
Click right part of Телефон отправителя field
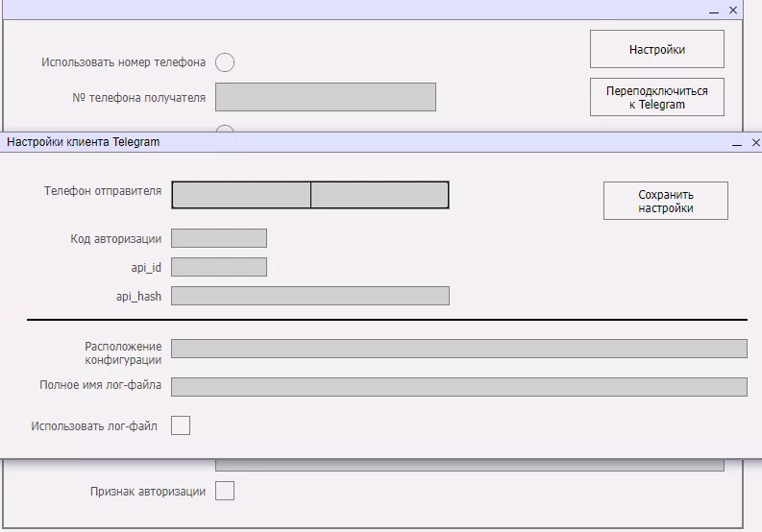380,195
